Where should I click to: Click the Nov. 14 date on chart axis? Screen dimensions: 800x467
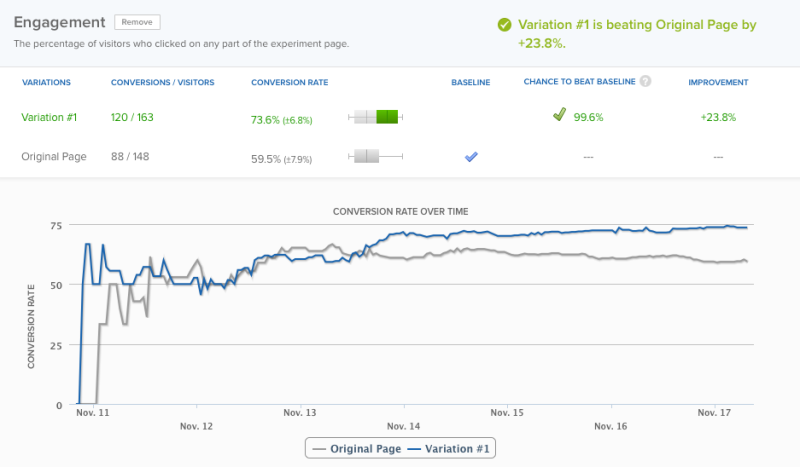tap(403, 426)
